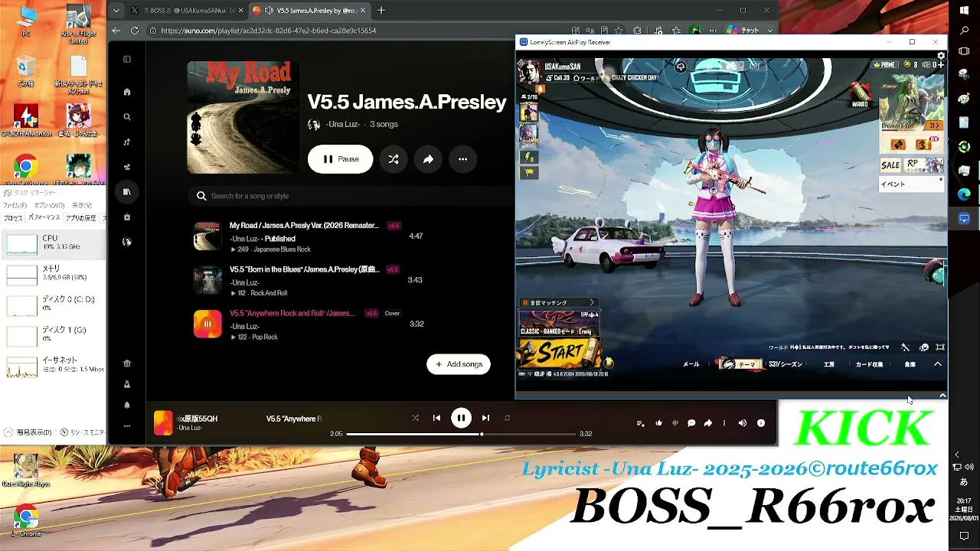Share the playlist with the arrow button

point(428,159)
